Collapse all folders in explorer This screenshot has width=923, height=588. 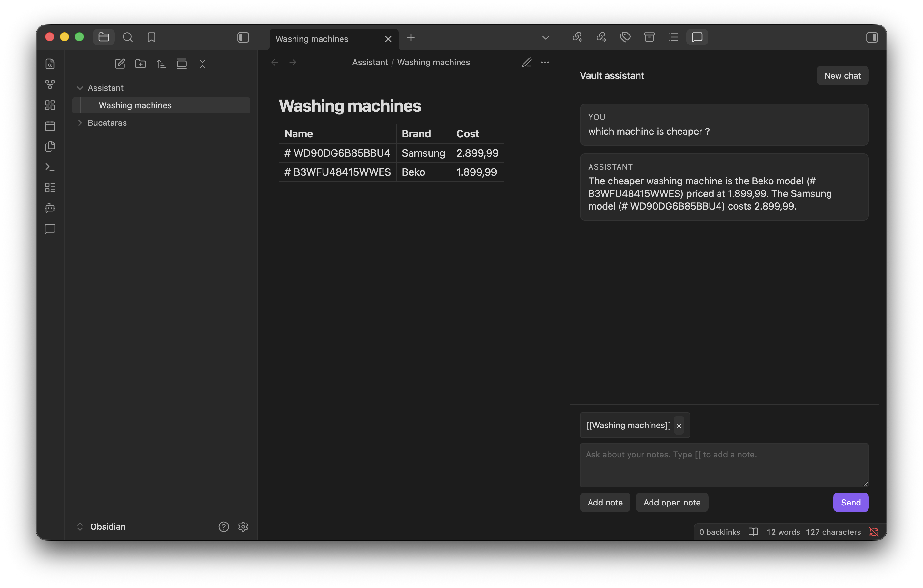tap(203, 64)
